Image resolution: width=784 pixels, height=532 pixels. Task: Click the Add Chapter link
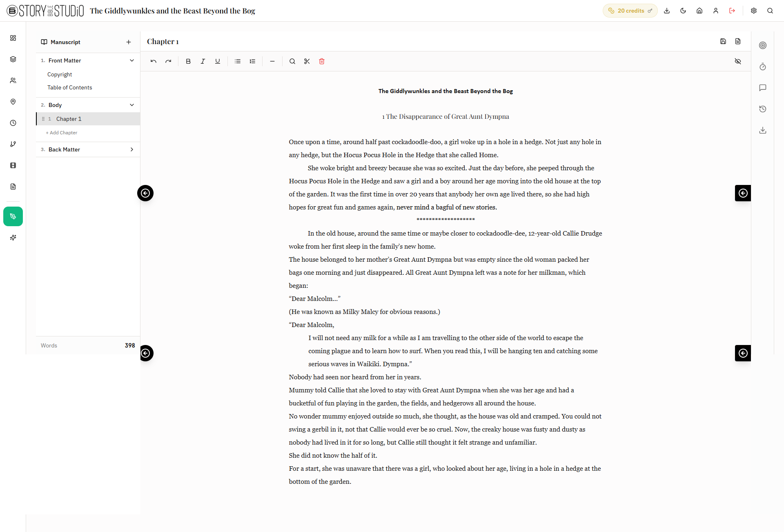tap(62, 133)
